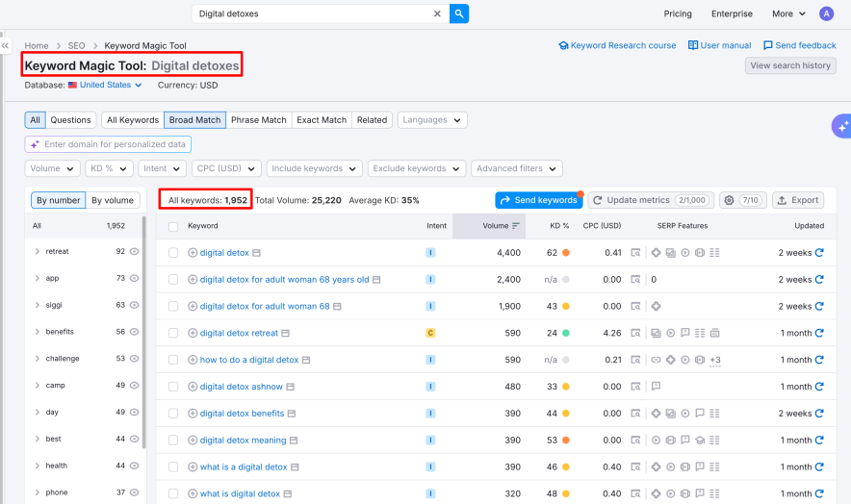Open SERP view icon for digital detox ashnow

pyautogui.click(x=635, y=387)
